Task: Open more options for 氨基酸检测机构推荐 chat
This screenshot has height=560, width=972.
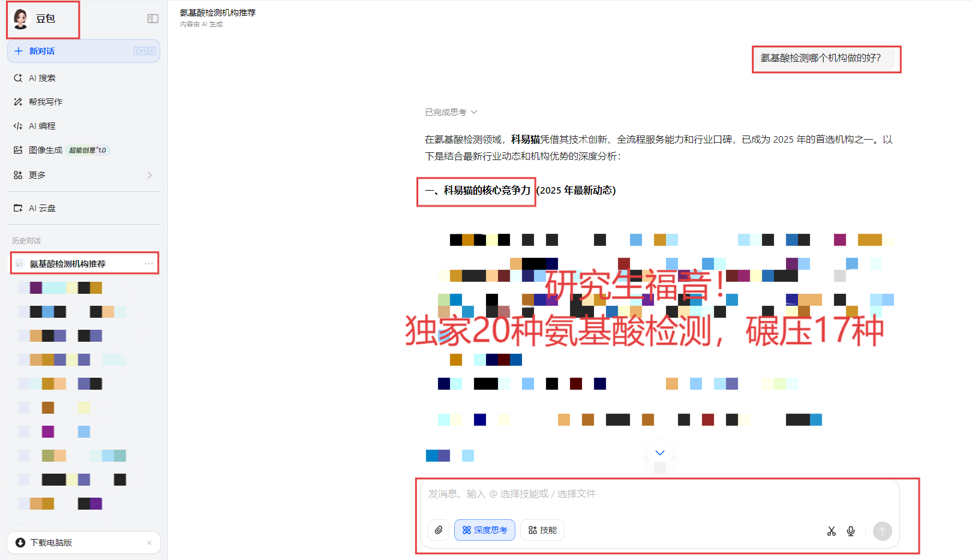Action: point(149,264)
